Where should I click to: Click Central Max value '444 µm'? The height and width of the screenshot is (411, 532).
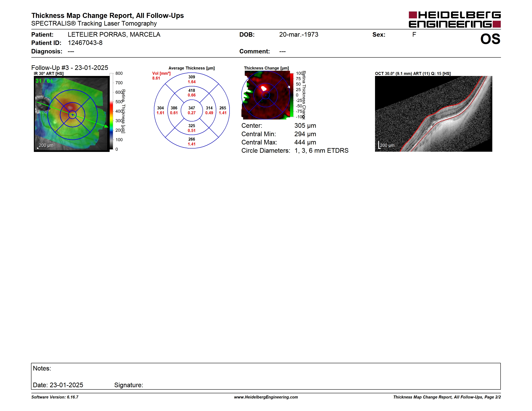(x=305, y=142)
